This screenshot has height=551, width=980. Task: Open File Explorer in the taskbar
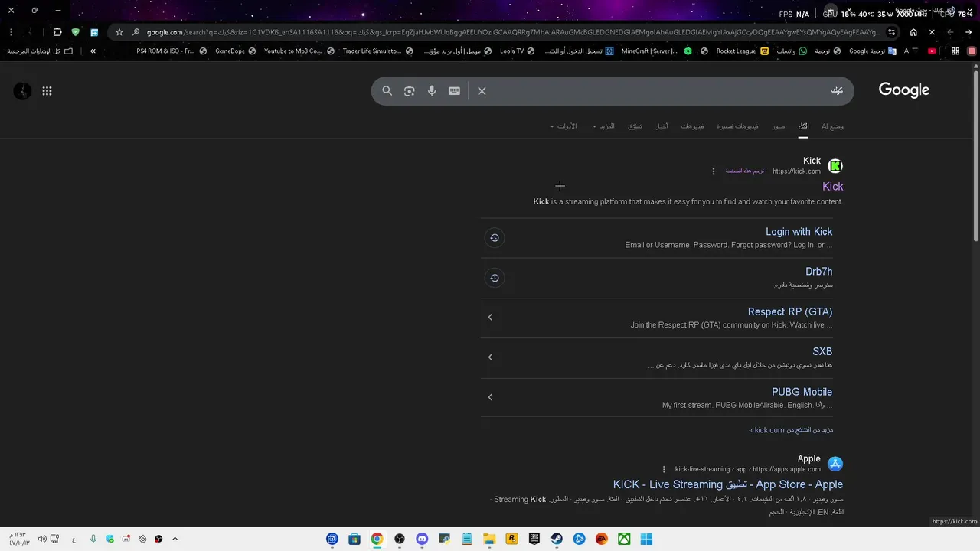tap(489, 539)
